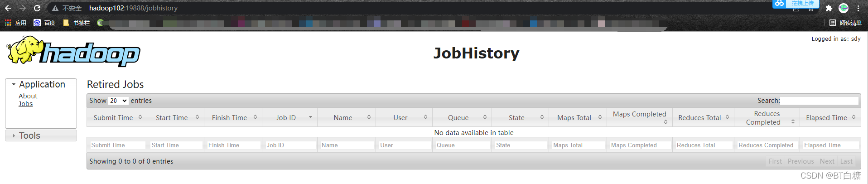The height and width of the screenshot is (184, 868).
Task: Click the Hadoop elephant logo
Action: [x=73, y=52]
